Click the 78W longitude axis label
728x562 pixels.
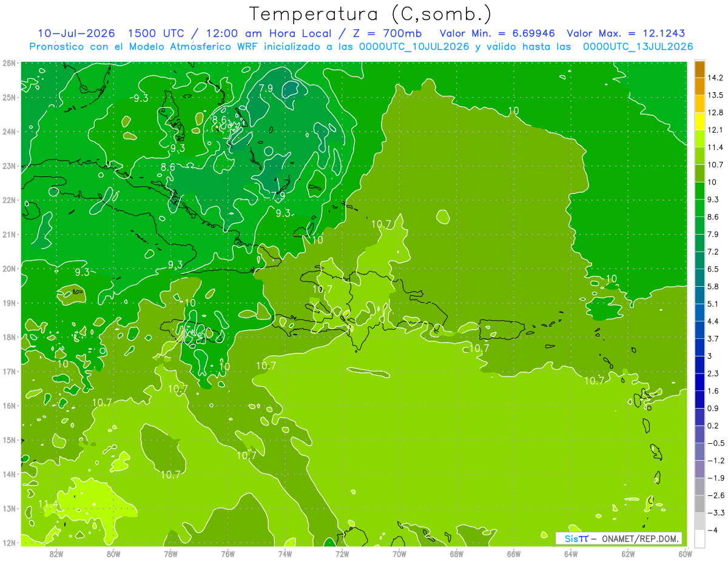(x=170, y=554)
